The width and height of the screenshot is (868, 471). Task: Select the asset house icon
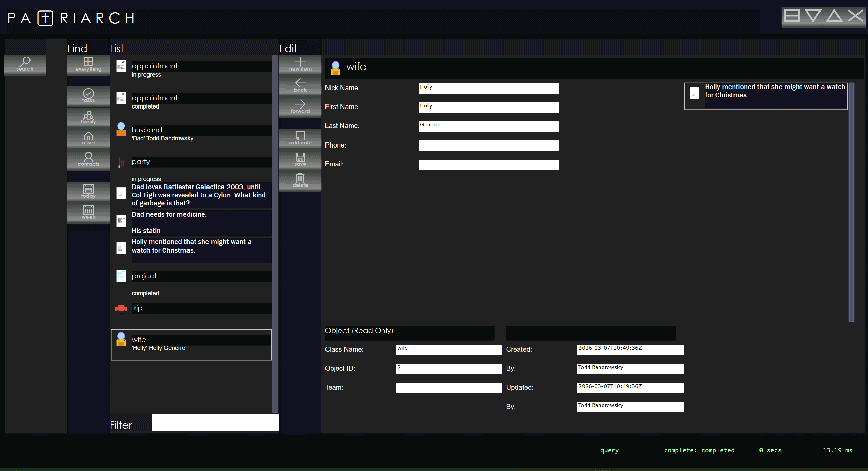click(88, 138)
